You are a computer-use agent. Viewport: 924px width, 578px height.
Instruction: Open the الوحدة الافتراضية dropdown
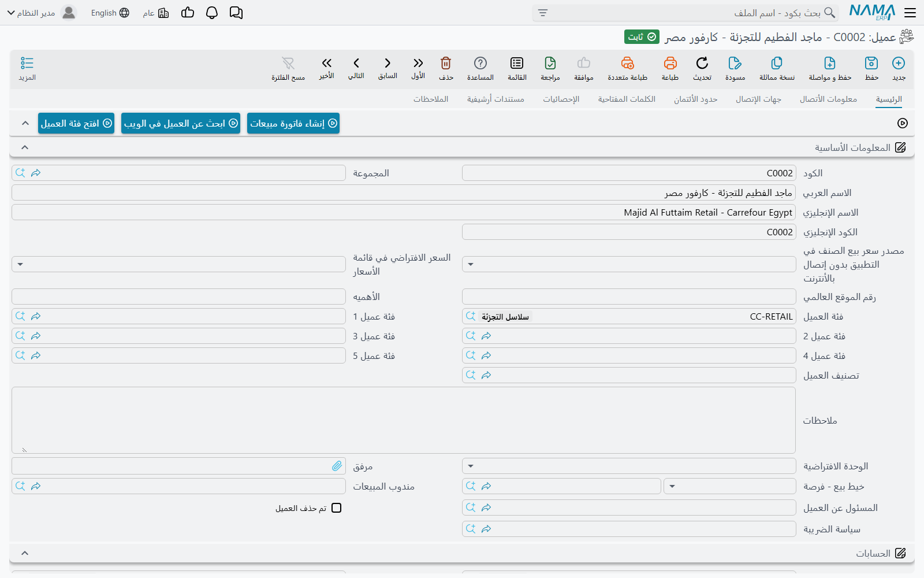(x=471, y=466)
